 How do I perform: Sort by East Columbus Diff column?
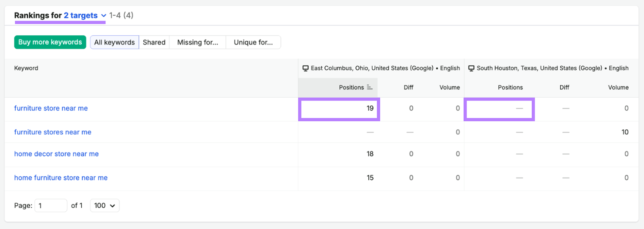click(x=409, y=87)
